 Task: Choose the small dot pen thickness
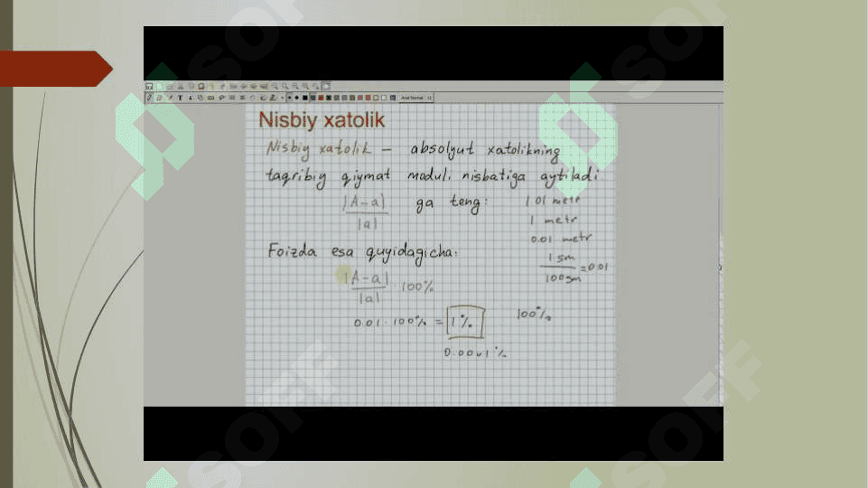(x=290, y=98)
